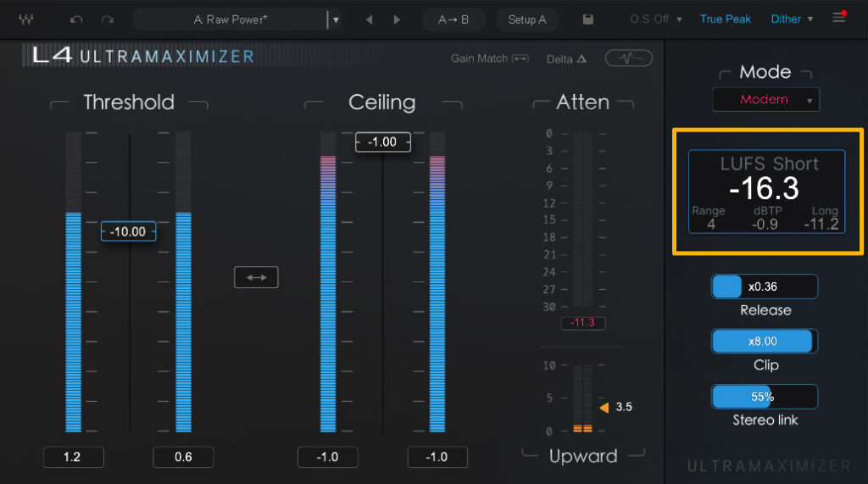Go to the previous preset arrow
The image size is (868, 484).
click(x=369, y=19)
